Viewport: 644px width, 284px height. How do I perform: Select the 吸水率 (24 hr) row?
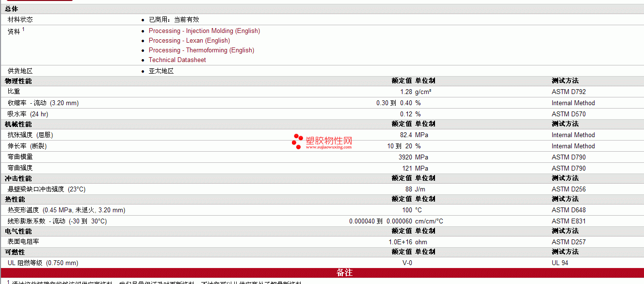click(322, 114)
